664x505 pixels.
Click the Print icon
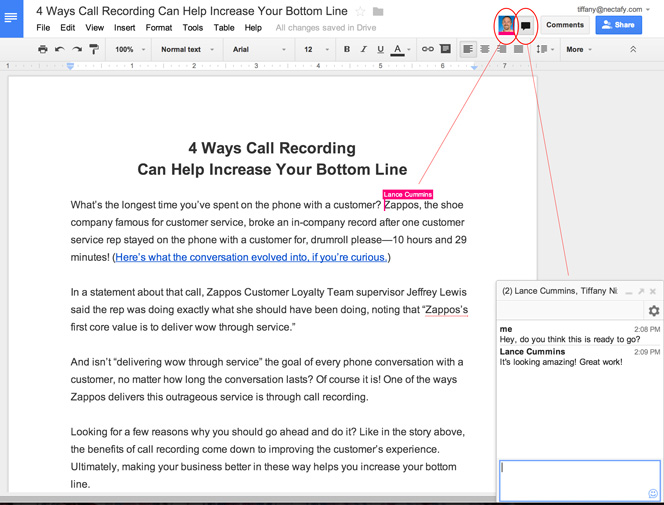(43, 49)
